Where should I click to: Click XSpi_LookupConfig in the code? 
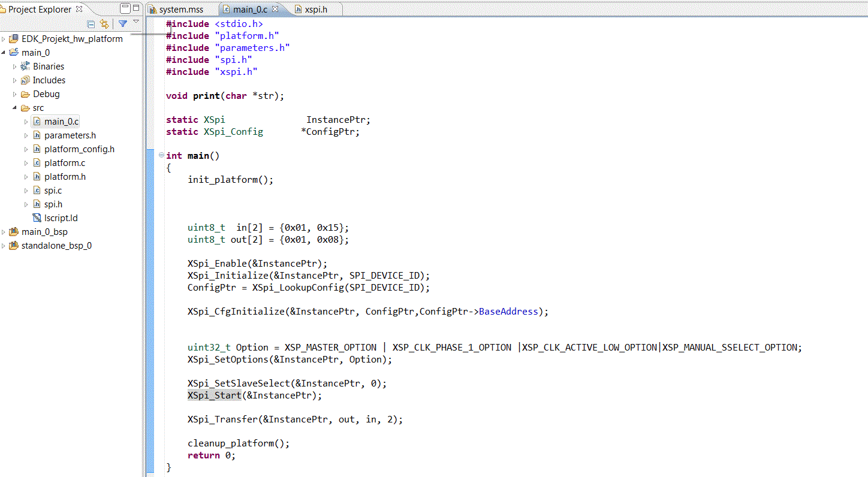(x=298, y=288)
